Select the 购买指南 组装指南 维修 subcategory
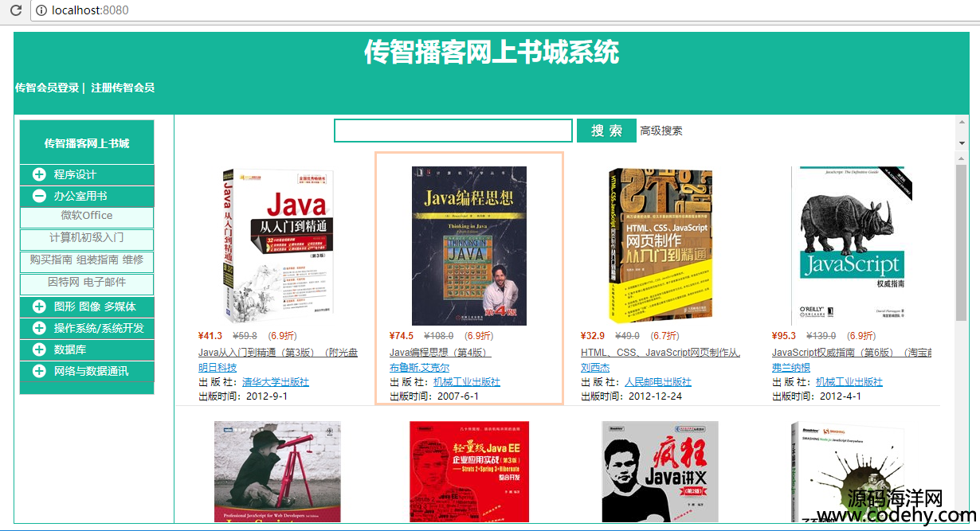Screen dimensions: 980x531 click(x=87, y=260)
